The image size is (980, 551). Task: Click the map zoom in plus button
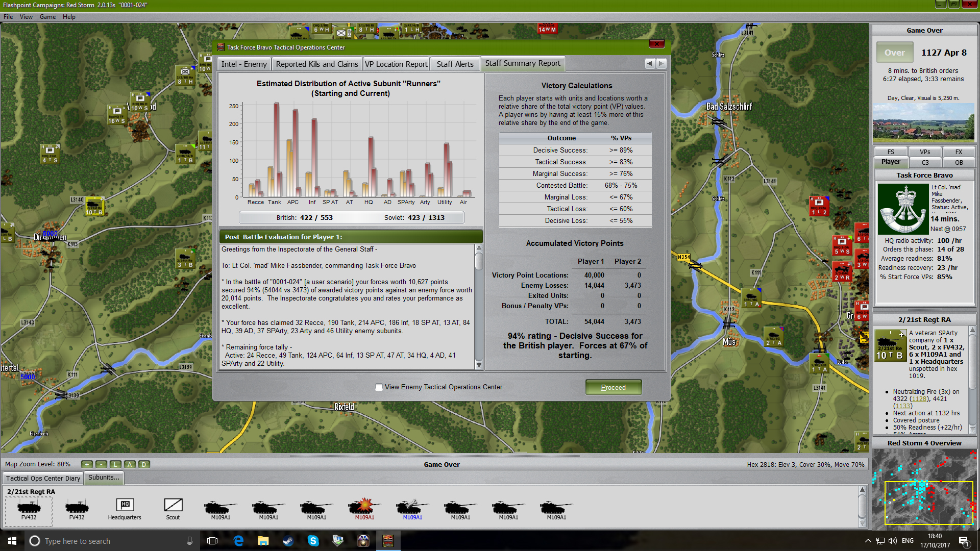tap(87, 464)
